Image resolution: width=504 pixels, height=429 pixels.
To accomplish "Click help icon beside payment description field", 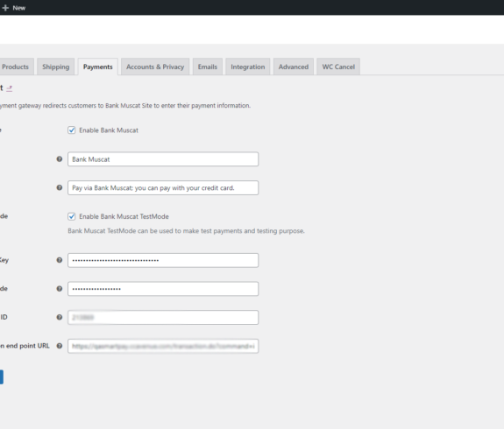I will pos(60,187).
